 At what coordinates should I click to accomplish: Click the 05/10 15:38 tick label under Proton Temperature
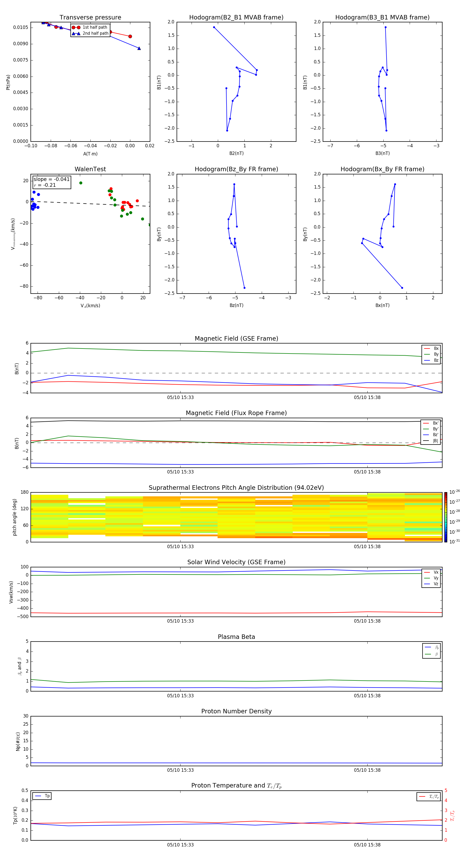(x=367, y=845)
